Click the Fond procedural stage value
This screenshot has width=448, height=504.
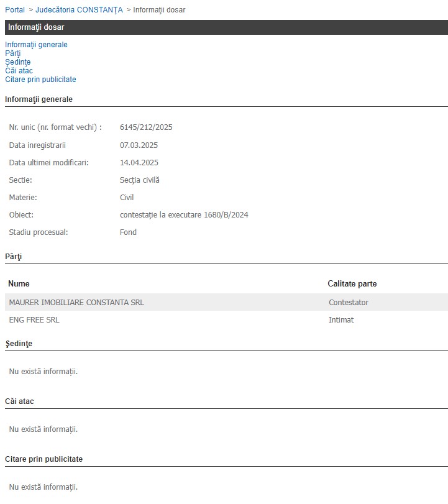[x=128, y=232]
